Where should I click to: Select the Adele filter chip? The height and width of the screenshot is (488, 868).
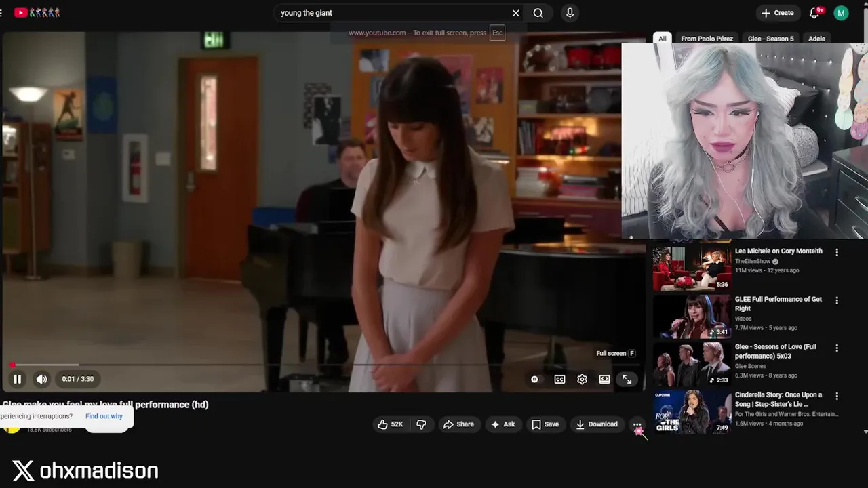[816, 39]
